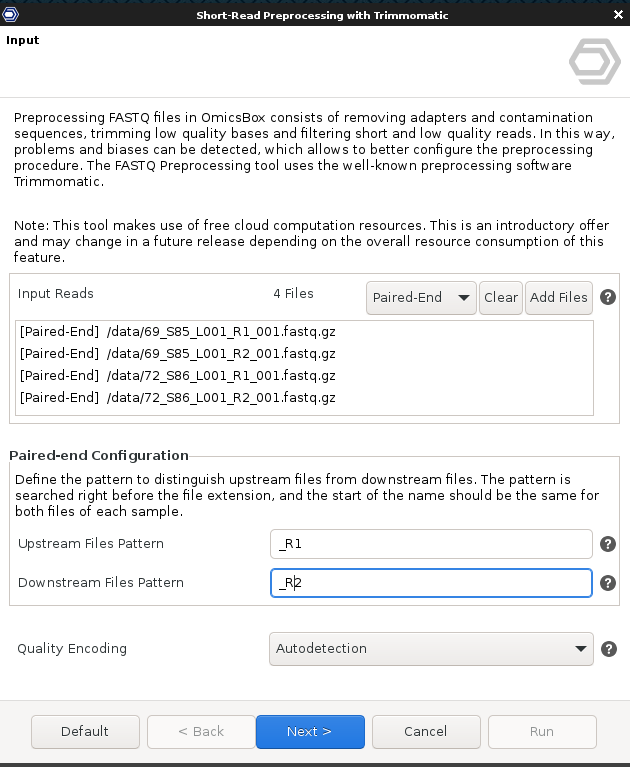Expand the Quality Encoding Autodetection dropdown
This screenshot has height=767, width=630.
pos(431,649)
